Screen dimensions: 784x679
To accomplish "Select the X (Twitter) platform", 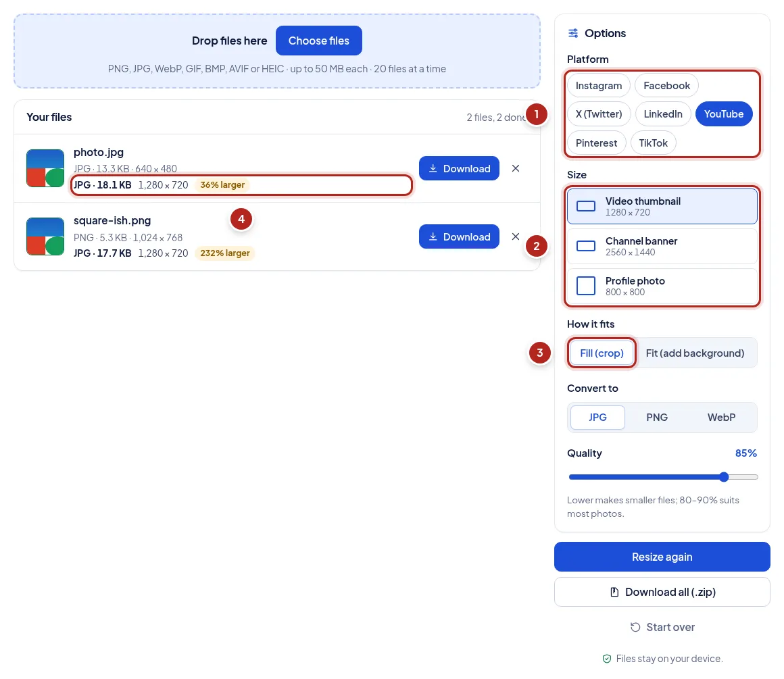I will click(599, 114).
